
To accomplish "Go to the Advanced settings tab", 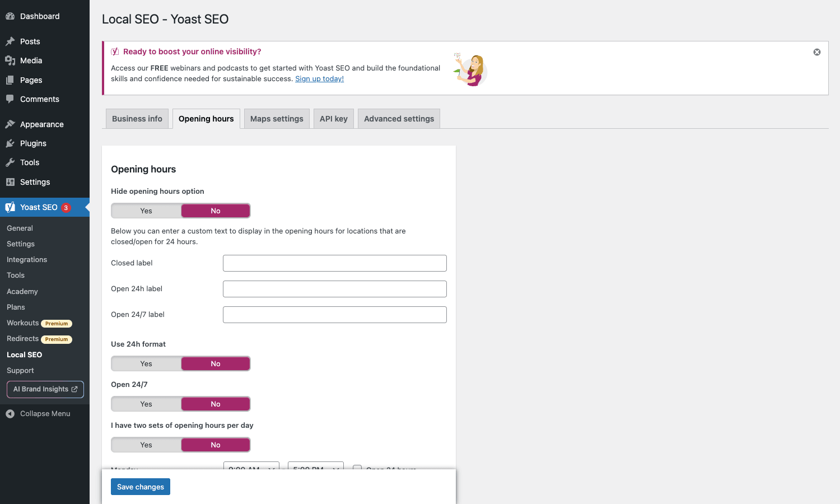I will tap(399, 119).
